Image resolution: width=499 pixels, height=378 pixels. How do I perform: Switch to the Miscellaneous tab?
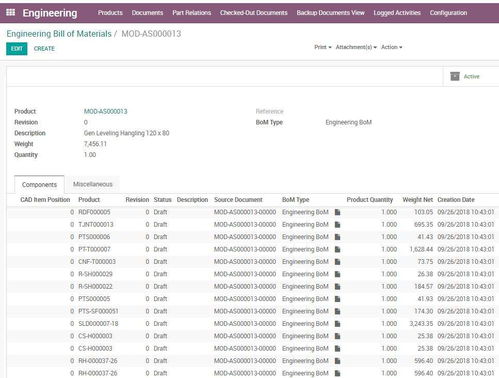(x=93, y=184)
